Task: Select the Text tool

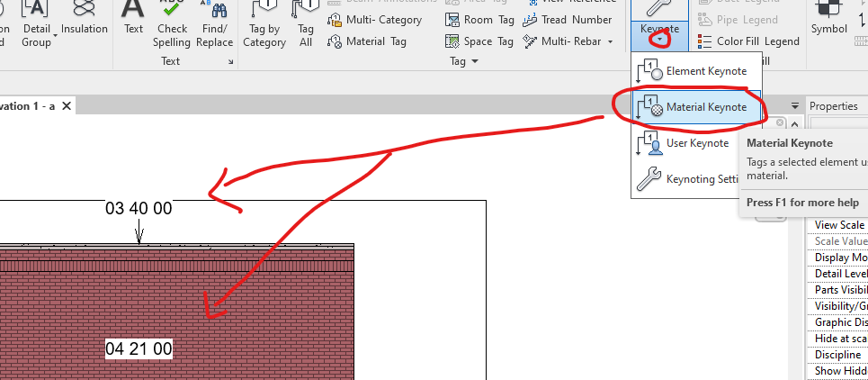Action: tap(133, 18)
